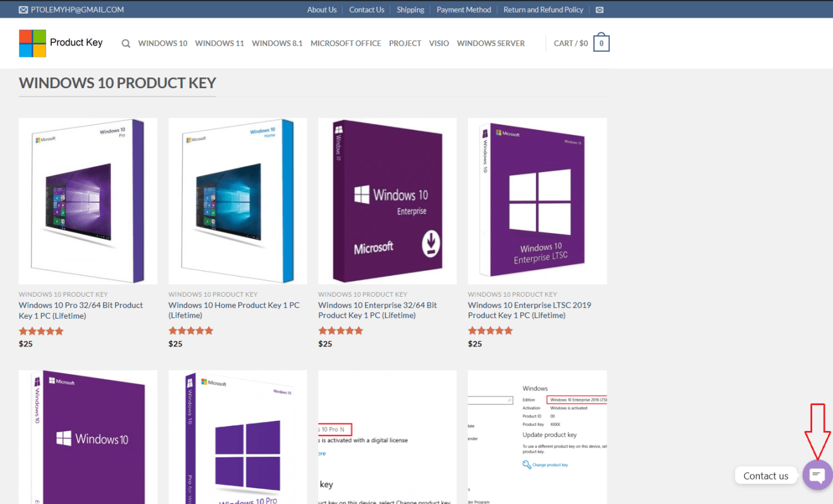Screen dimensions: 833x504
Task: Open the MICROSOFT OFFICE menu item
Action: point(346,43)
